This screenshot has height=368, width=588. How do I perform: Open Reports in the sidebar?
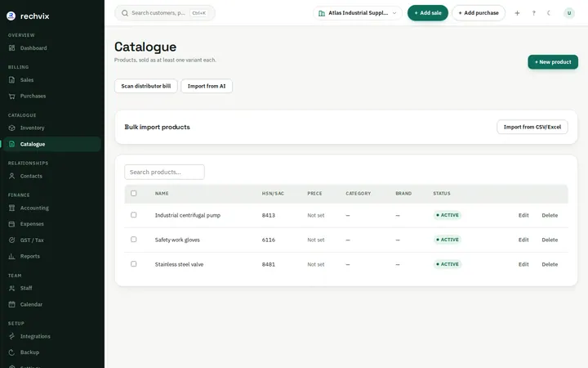click(x=52, y=257)
